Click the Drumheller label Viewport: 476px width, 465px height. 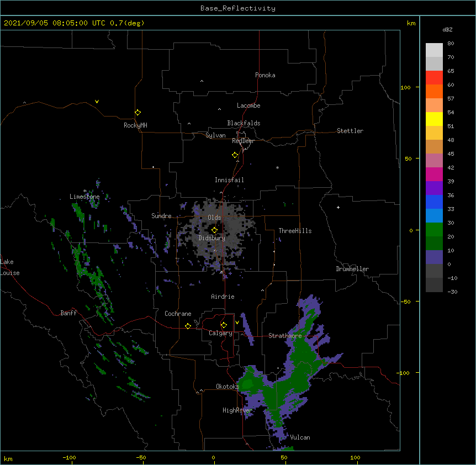[352, 269]
